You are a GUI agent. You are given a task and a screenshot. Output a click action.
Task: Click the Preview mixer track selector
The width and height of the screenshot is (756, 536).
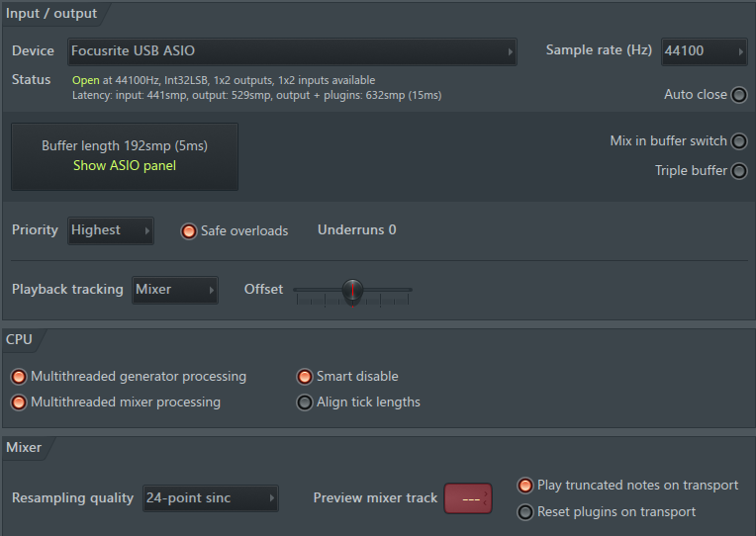pyautogui.click(x=470, y=498)
